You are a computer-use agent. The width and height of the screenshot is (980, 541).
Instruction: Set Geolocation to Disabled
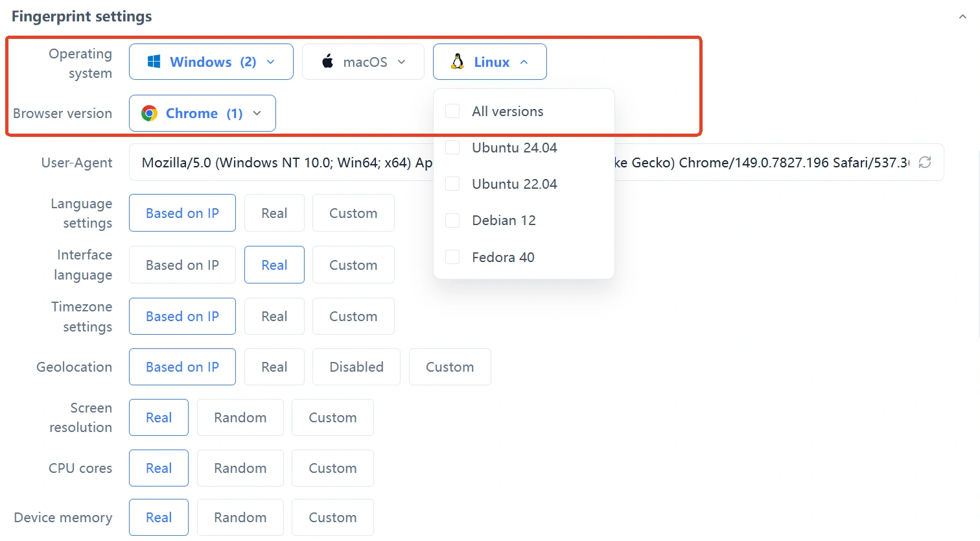(x=356, y=367)
